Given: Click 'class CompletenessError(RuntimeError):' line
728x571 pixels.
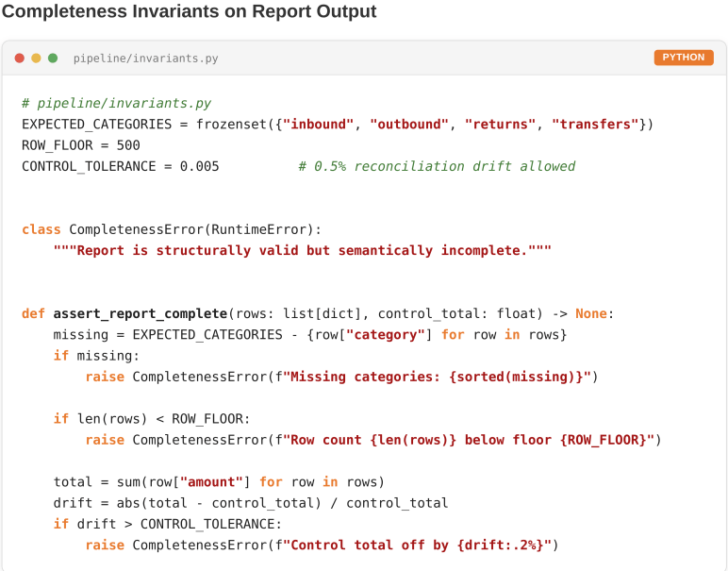Looking at the screenshot, I should pyautogui.click(x=172, y=229).
